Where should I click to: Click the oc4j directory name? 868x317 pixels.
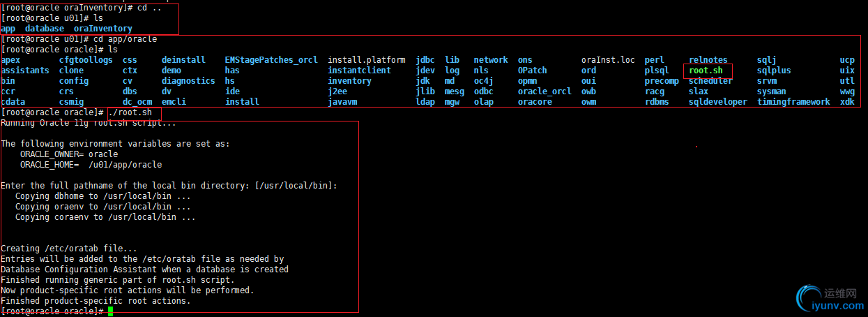(x=483, y=81)
